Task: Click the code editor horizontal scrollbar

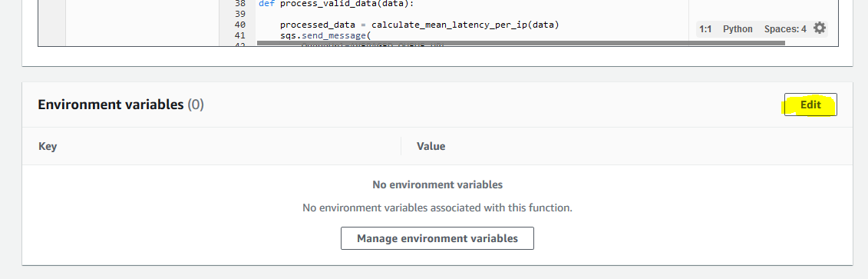Action: [521, 43]
